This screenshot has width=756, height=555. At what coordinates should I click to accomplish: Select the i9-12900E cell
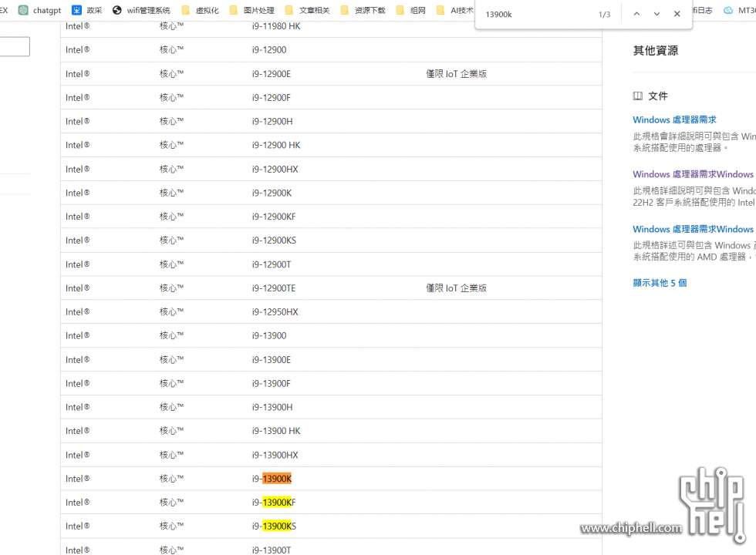(x=271, y=74)
